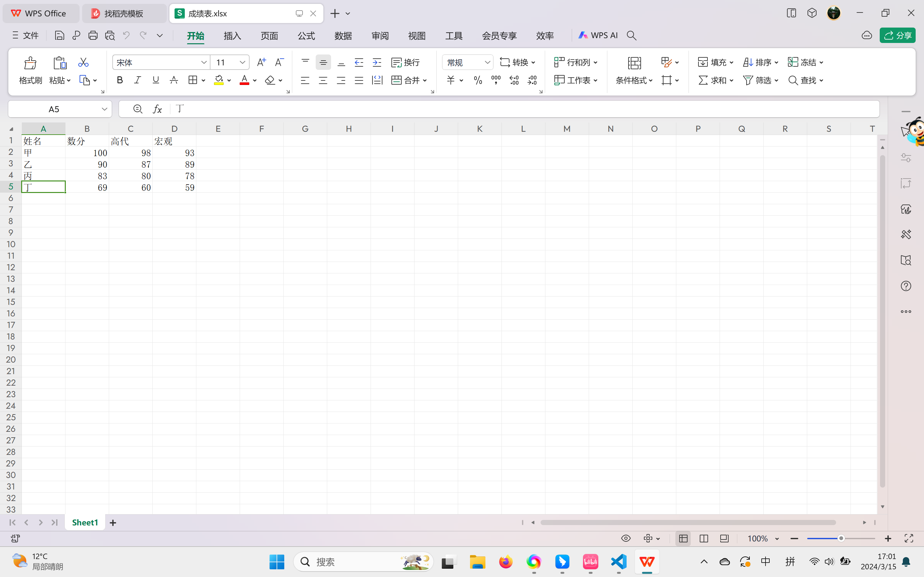Click the Print icon in quick toolbar
This screenshot has width=924, height=577.
pos(93,36)
